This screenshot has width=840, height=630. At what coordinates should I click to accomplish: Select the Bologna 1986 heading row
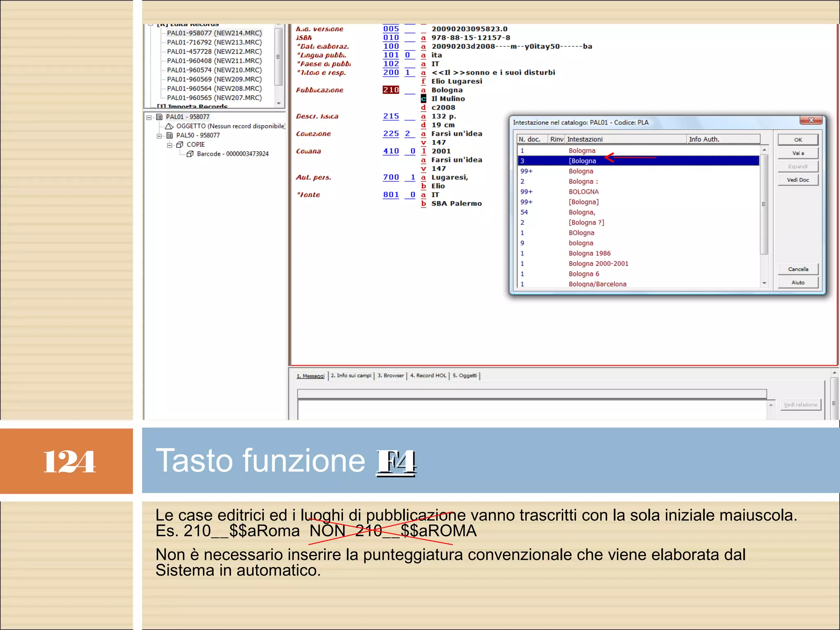[x=638, y=253]
